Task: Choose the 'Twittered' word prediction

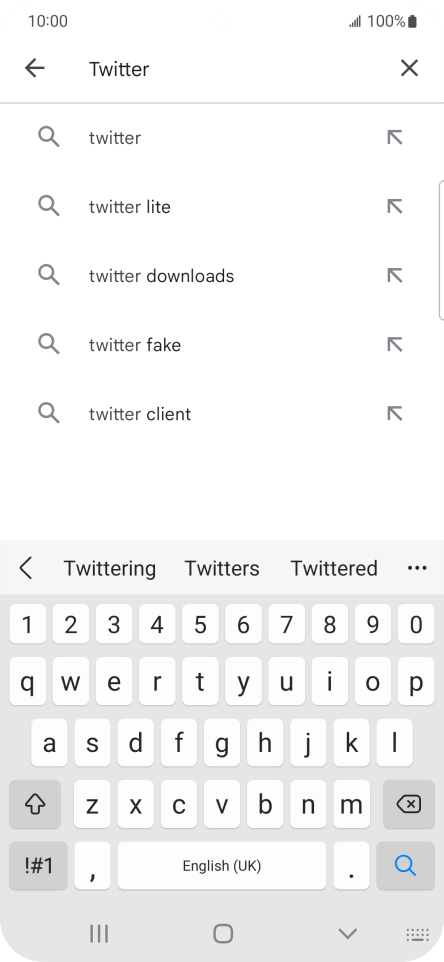Action: (334, 568)
